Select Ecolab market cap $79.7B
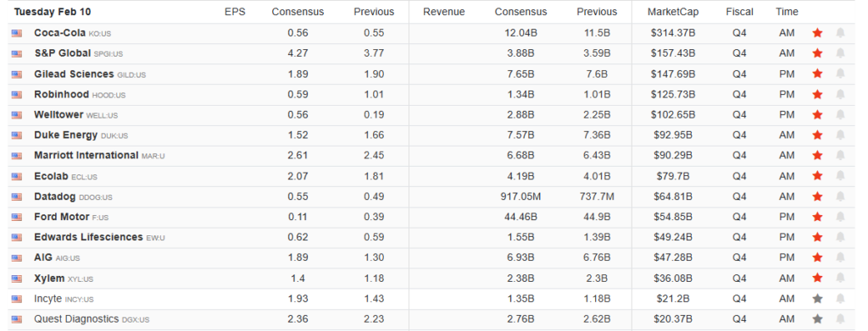Viewport: 868px width, 331px height. [673, 176]
